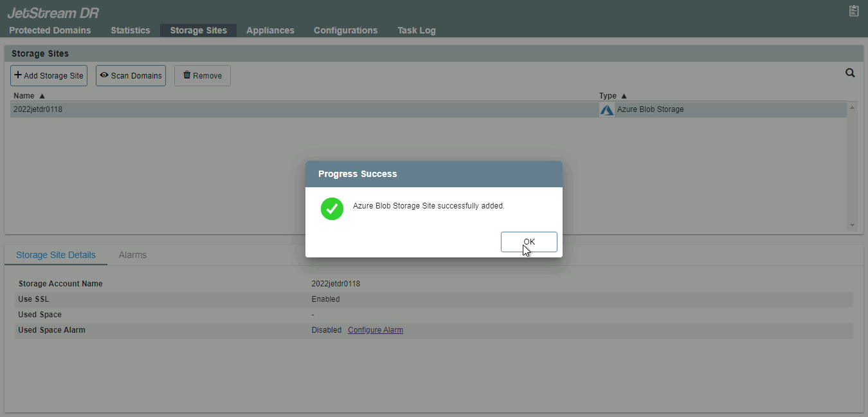Go to the Configurations tab

345,30
